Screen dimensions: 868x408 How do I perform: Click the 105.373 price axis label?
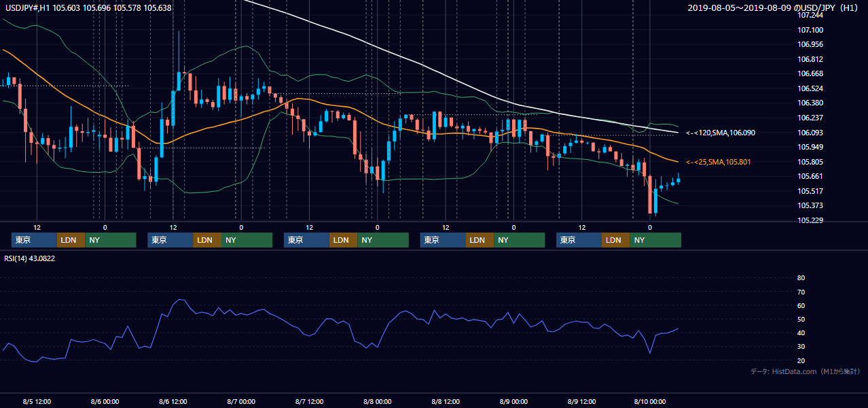point(810,205)
